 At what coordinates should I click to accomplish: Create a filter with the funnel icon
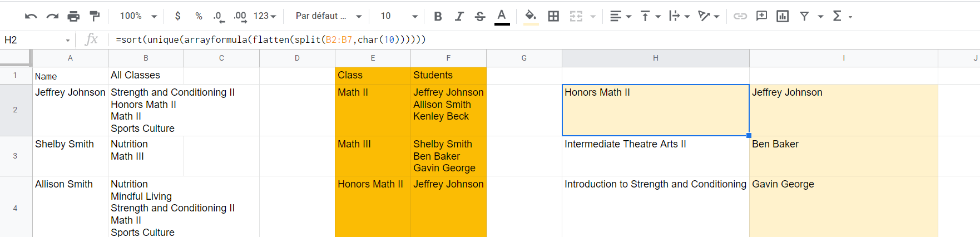click(804, 16)
